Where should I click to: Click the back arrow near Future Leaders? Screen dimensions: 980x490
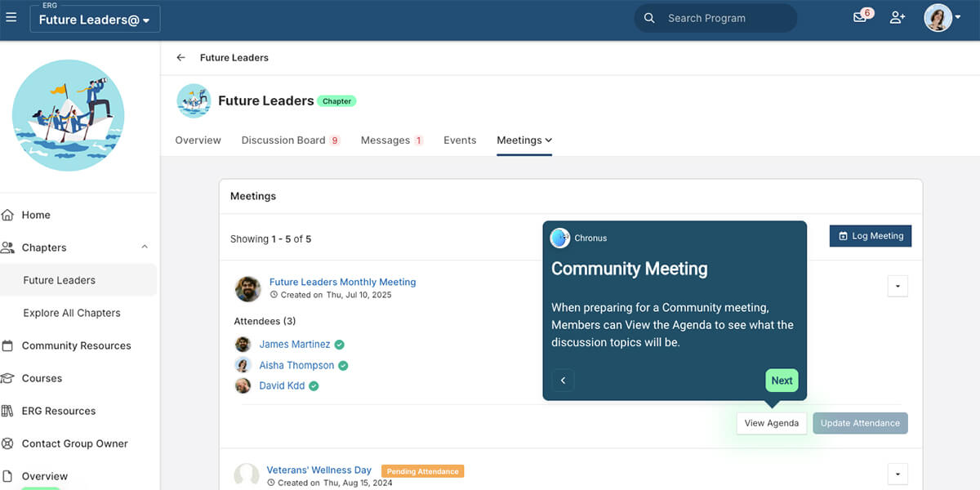tap(180, 57)
